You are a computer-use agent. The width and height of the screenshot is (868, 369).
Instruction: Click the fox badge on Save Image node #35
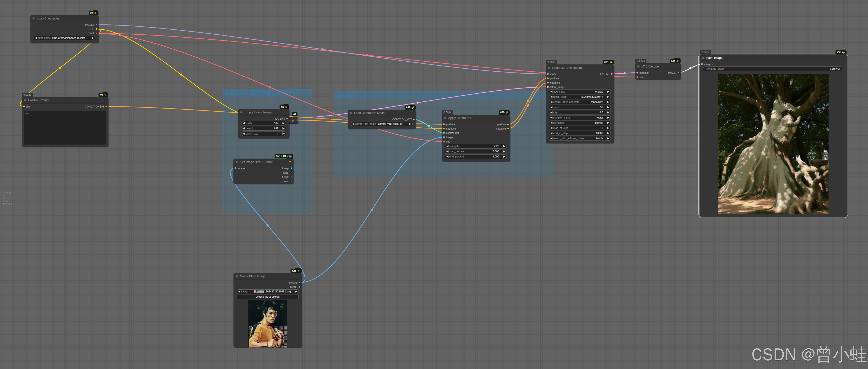[x=843, y=53]
